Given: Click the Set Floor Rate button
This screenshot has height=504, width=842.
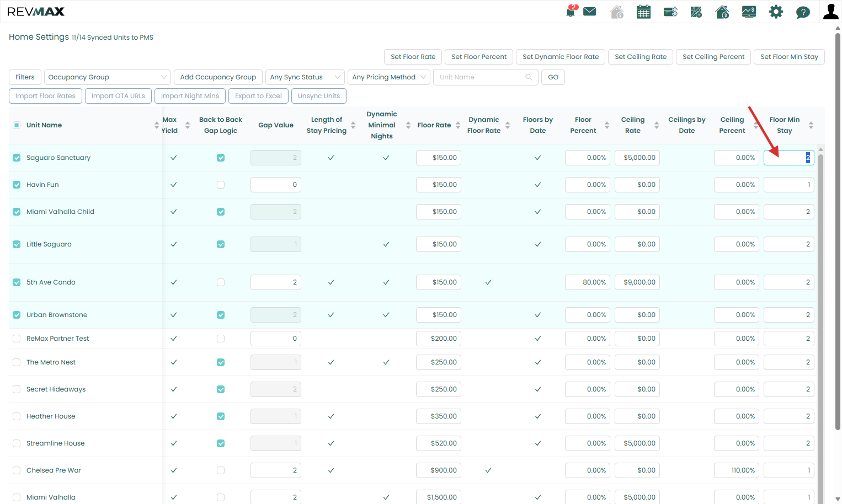Looking at the screenshot, I should 413,57.
